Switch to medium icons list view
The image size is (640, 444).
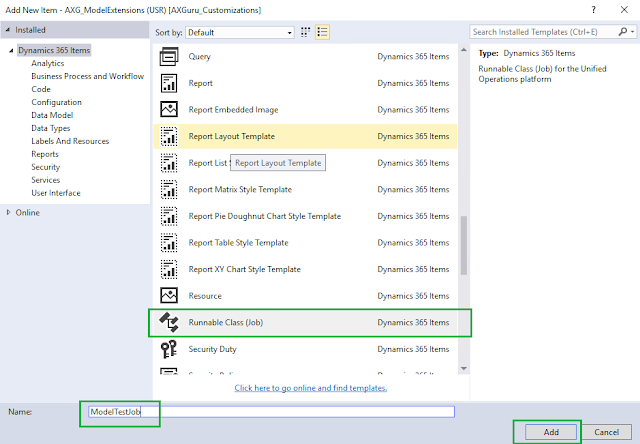point(322,32)
